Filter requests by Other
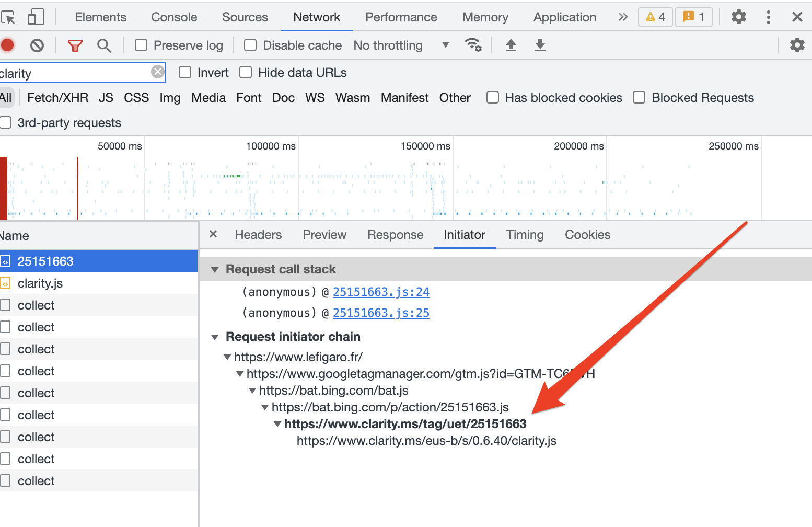 [x=455, y=98]
